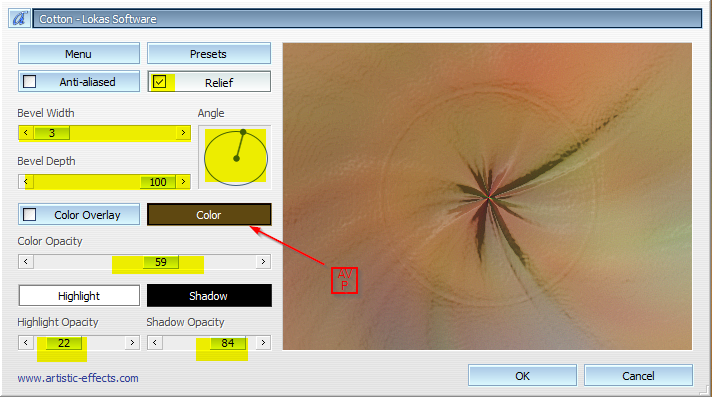
Task: Click Bevel Depth left arrow
Action: pyautogui.click(x=26, y=182)
